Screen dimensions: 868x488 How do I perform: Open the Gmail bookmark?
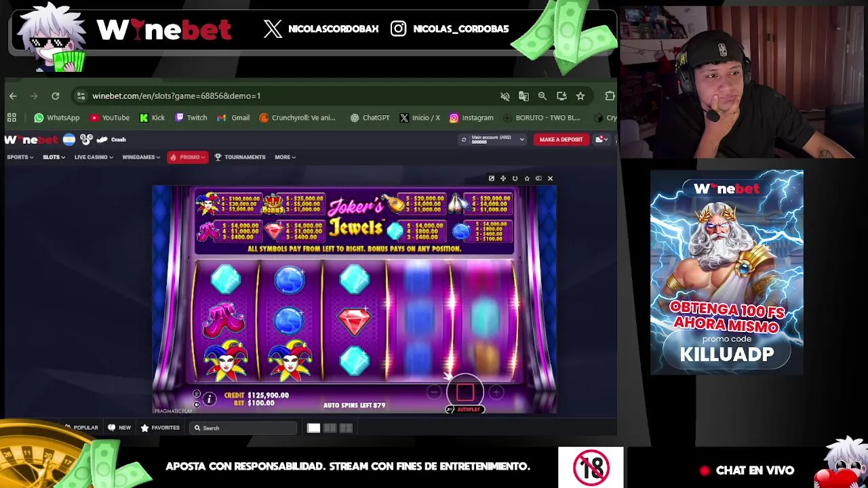(x=233, y=118)
